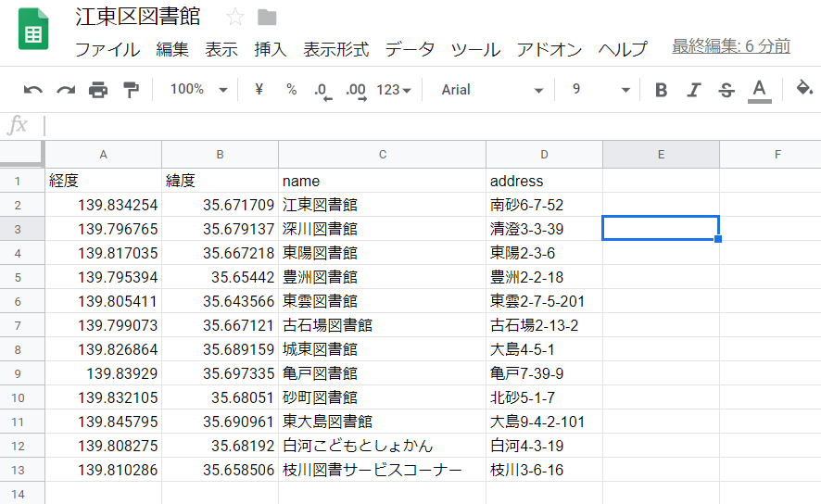Click the redo arrow icon
Image resolution: width=821 pixels, height=504 pixels.
click(66, 90)
